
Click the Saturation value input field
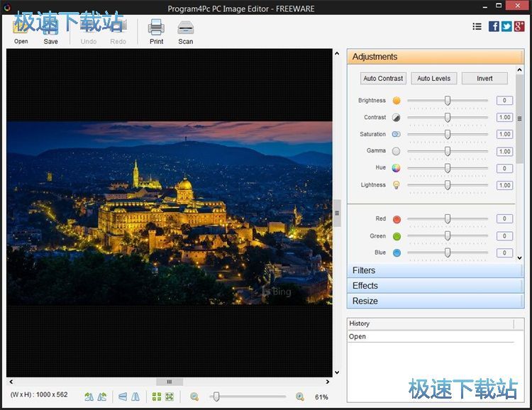[504, 134]
